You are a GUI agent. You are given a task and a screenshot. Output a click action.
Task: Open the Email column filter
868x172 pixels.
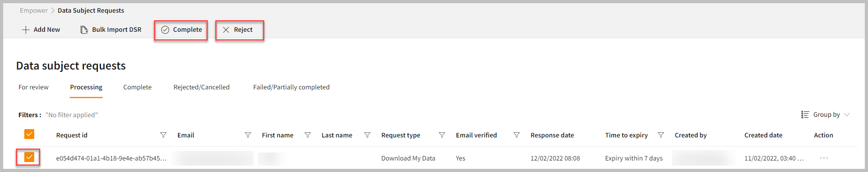[248, 135]
